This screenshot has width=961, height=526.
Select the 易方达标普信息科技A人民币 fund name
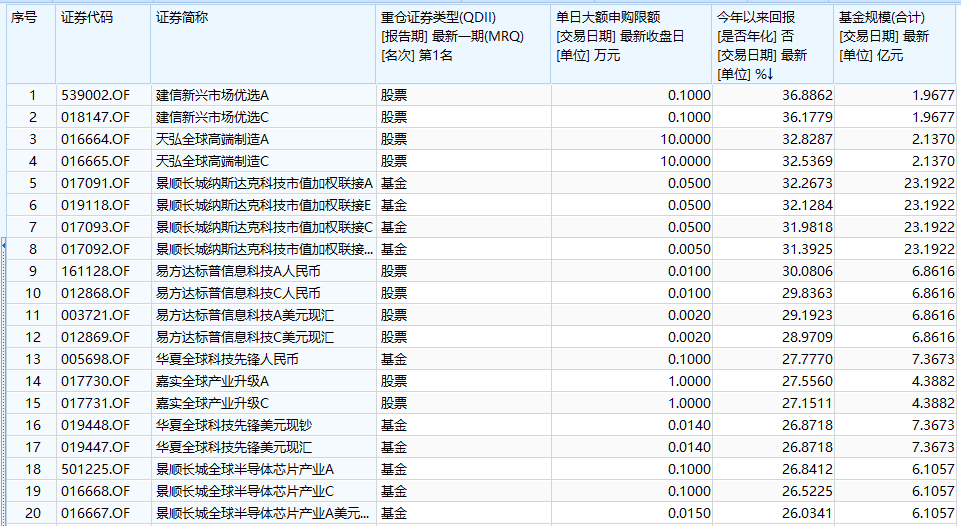pos(238,271)
